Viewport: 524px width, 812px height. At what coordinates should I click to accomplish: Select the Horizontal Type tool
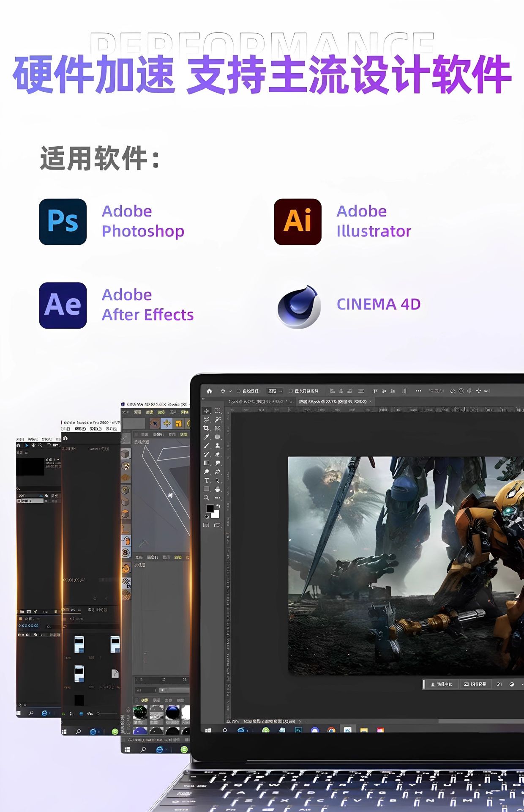(207, 480)
